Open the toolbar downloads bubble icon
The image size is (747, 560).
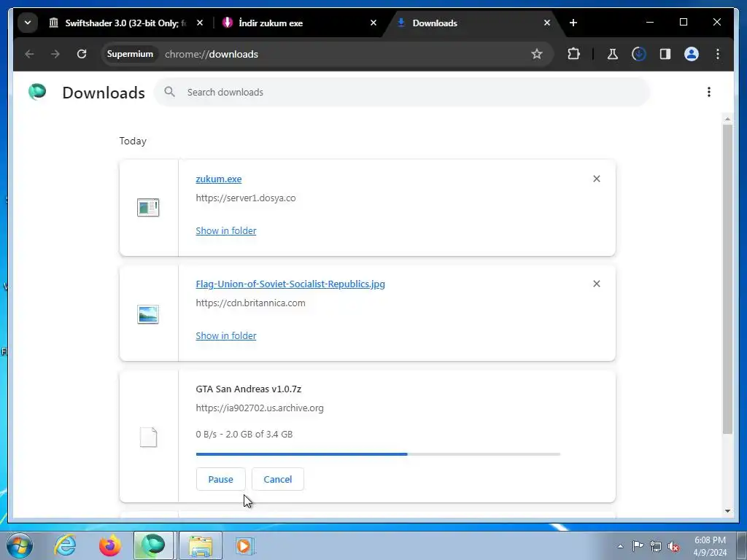click(639, 54)
